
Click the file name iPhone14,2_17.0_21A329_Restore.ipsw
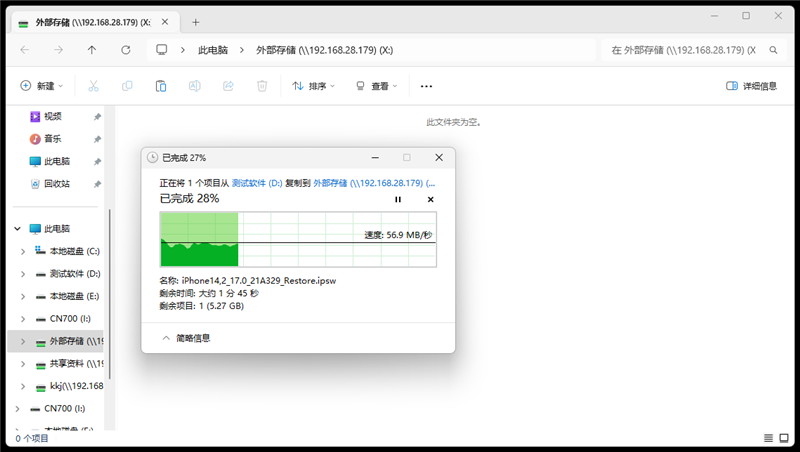pyautogui.click(x=259, y=280)
